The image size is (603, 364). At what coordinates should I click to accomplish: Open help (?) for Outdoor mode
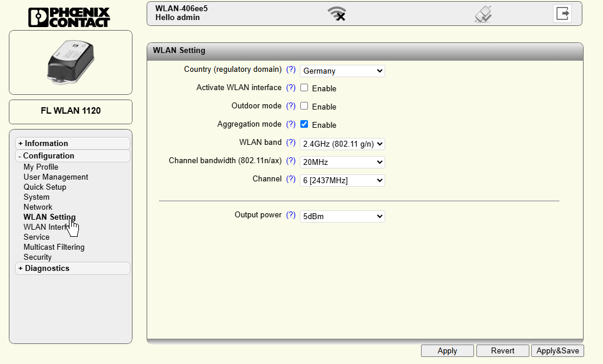coord(291,106)
